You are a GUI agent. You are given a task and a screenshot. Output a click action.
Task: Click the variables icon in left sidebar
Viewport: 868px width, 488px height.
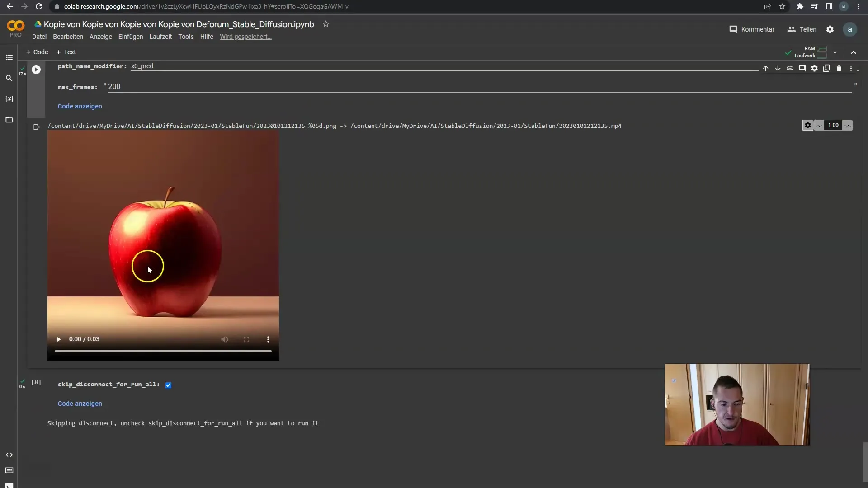(9, 99)
